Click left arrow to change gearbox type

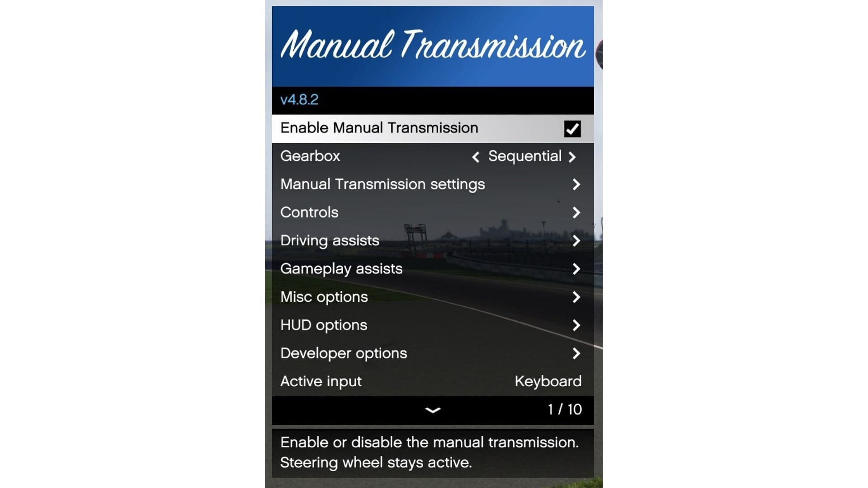tap(476, 157)
